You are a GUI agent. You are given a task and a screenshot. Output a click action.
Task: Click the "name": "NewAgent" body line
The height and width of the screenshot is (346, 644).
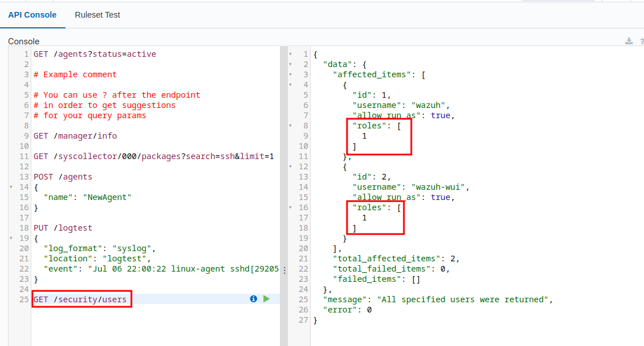[88, 197]
